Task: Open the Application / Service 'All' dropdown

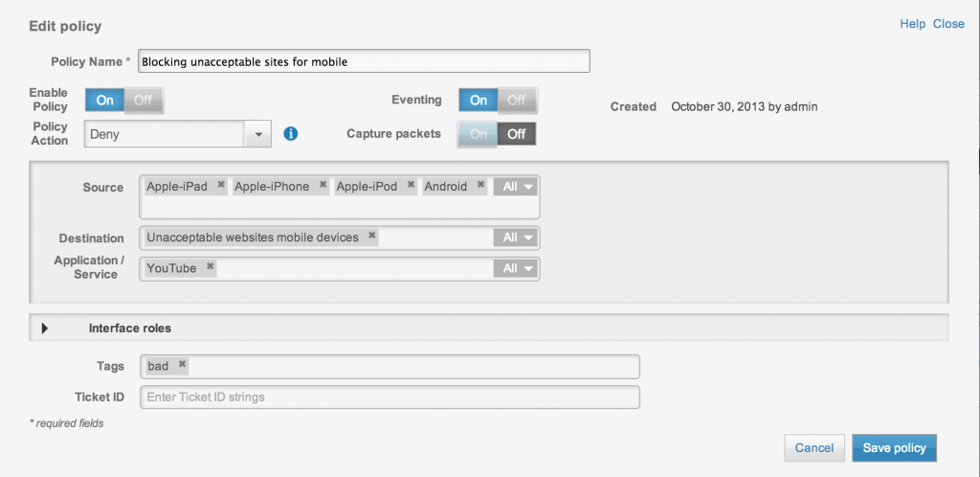Action: [516, 268]
